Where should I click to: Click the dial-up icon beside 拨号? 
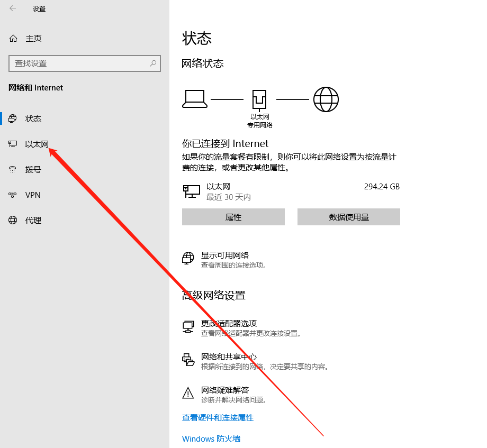(13, 169)
